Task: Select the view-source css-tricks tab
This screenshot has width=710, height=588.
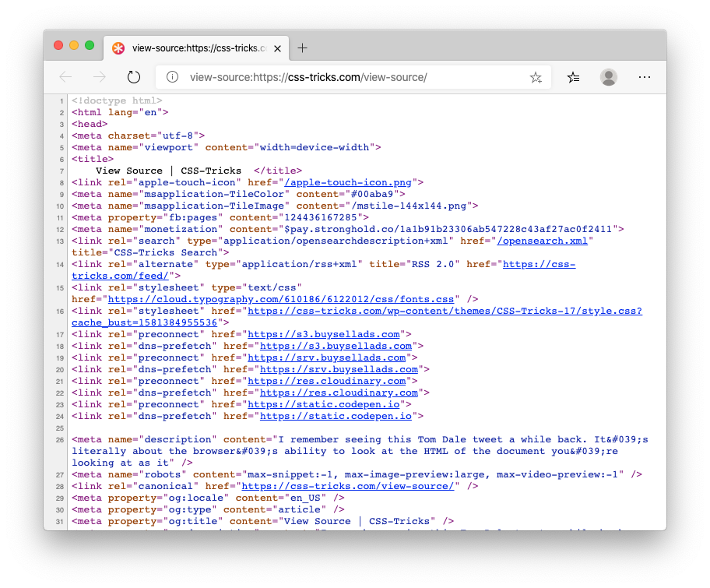Action: [196, 48]
